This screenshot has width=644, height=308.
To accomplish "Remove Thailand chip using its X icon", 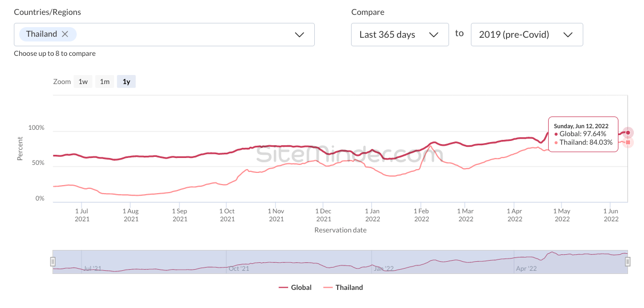I will tap(66, 34).
